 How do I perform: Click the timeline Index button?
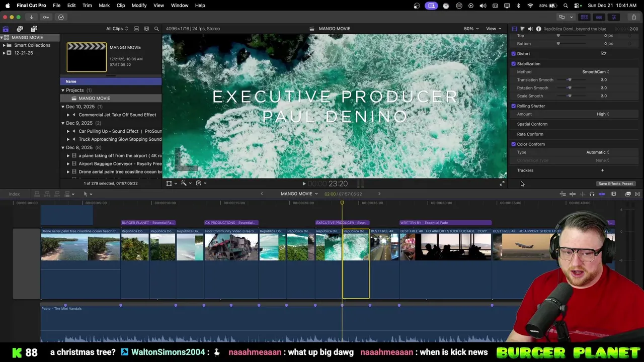14,194
